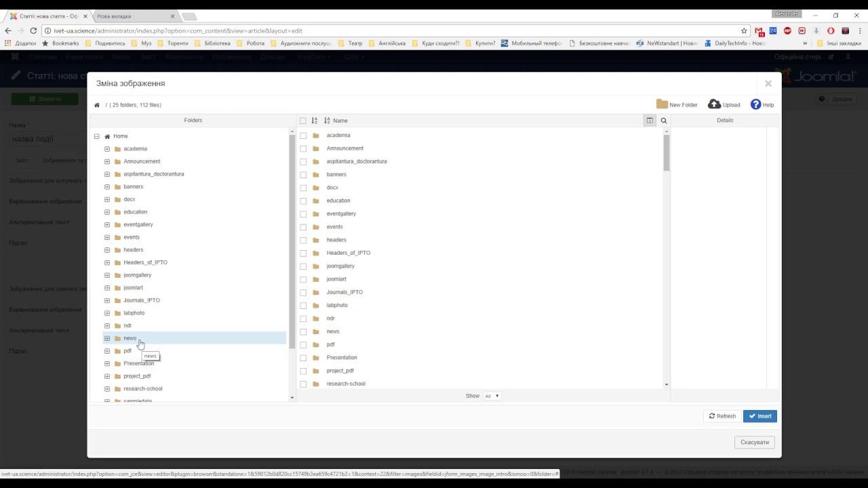Open Help in the image dialog
This screenshot has width=868, height=488.
(762, 104)
